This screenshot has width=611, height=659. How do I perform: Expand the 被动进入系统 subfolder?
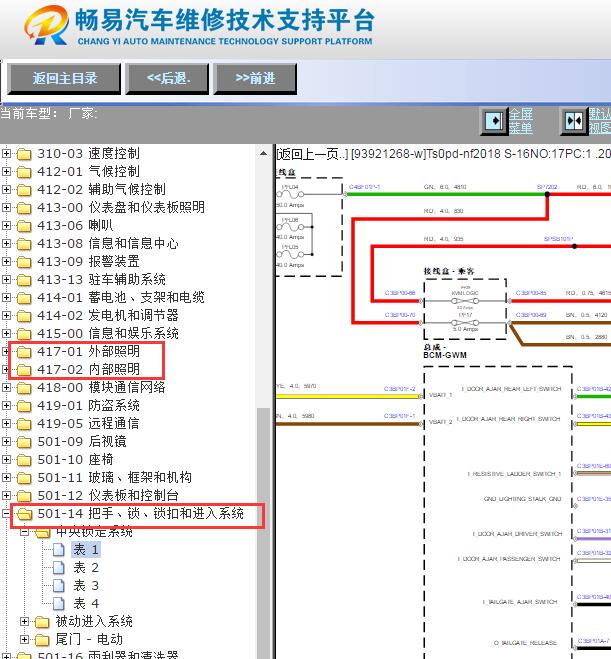click(24, 621)
